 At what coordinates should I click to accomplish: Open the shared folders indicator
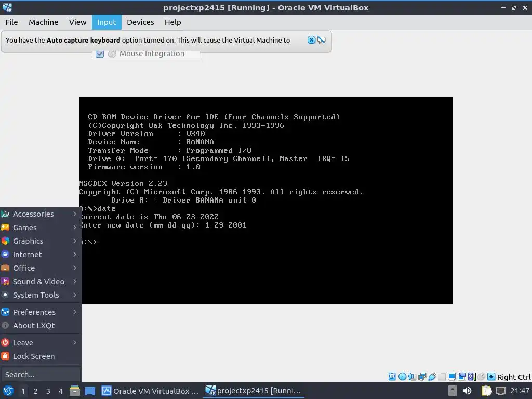coord(442,376)
